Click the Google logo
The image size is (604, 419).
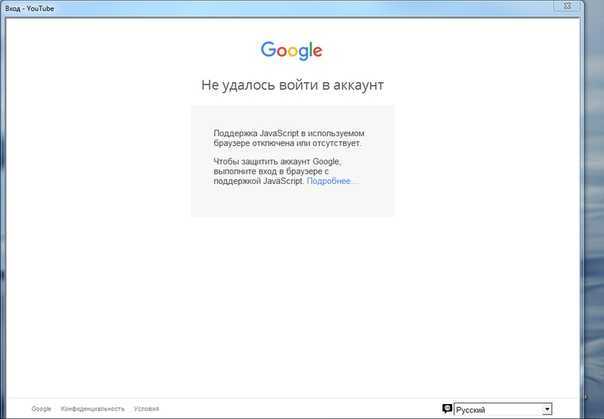(x=292, y=50)
